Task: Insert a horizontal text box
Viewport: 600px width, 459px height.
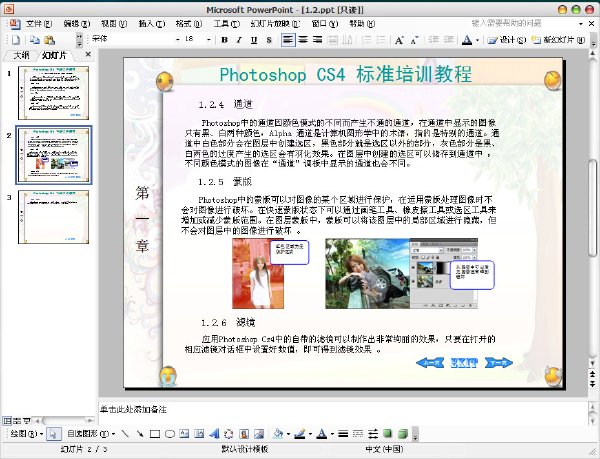Action: coord(184,434)
